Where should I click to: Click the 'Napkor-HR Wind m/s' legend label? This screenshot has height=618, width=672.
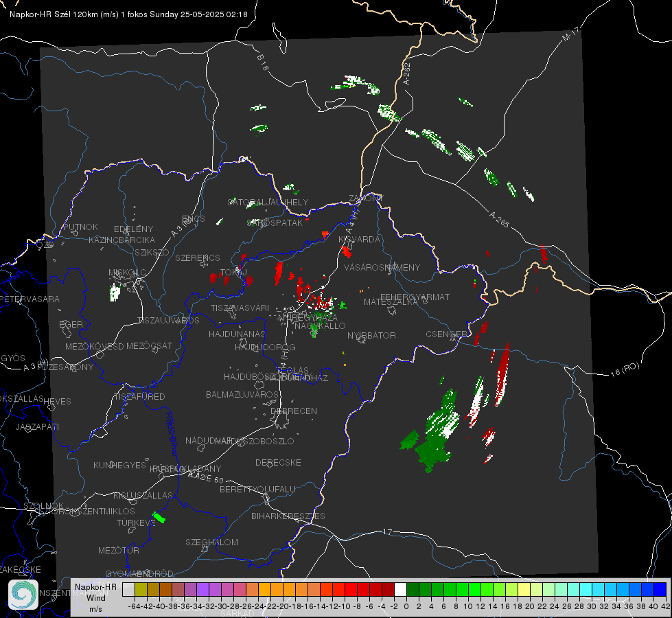tap(95, 597)
